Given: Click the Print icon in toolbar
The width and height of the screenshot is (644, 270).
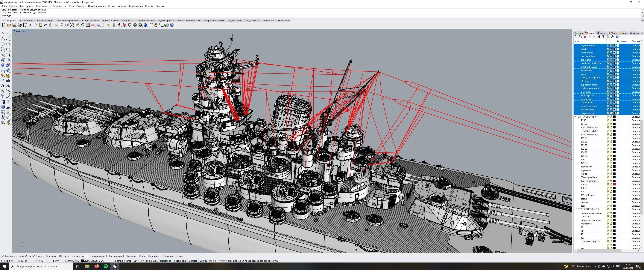Looking at the screenshot, I should click(x=19, y=25).
